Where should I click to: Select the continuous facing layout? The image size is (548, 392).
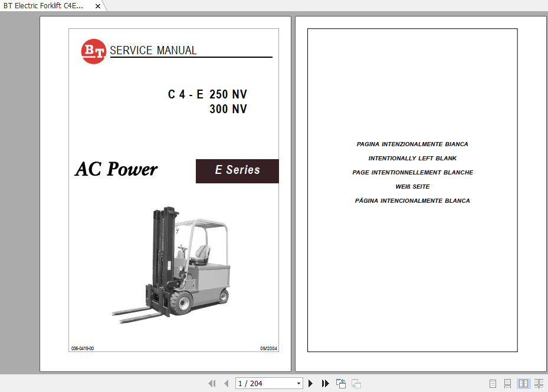tap(539, 384)
